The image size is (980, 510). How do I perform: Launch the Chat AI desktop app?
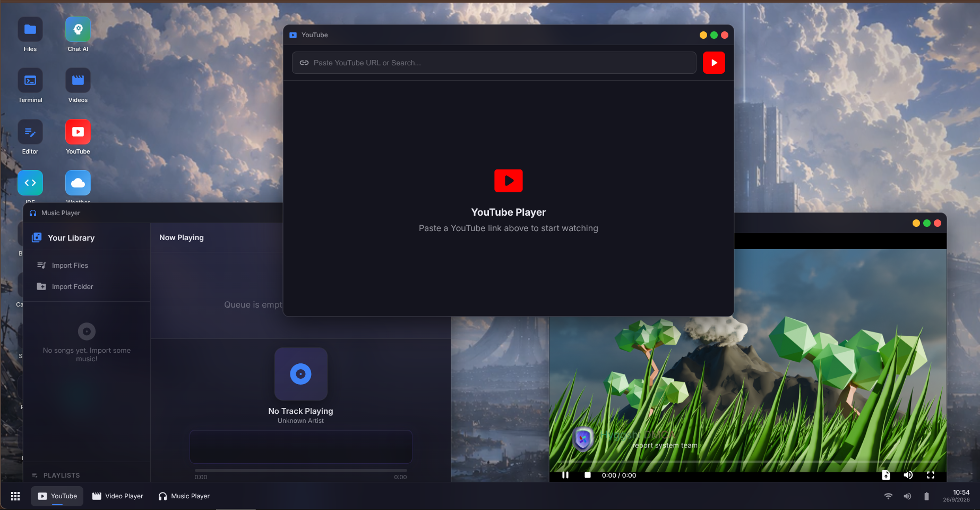78,30
